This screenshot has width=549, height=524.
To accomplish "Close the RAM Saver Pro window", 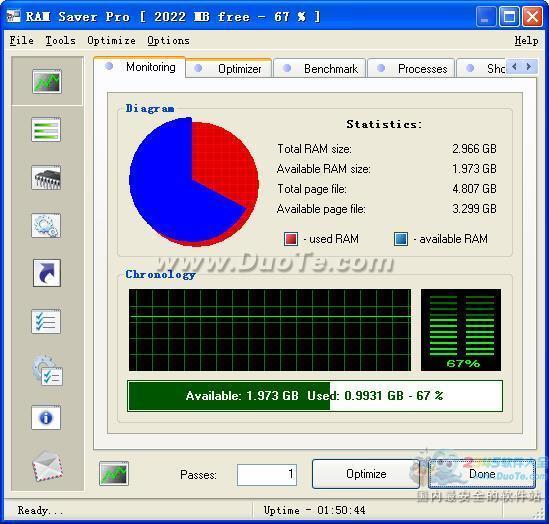I will 532,16.
